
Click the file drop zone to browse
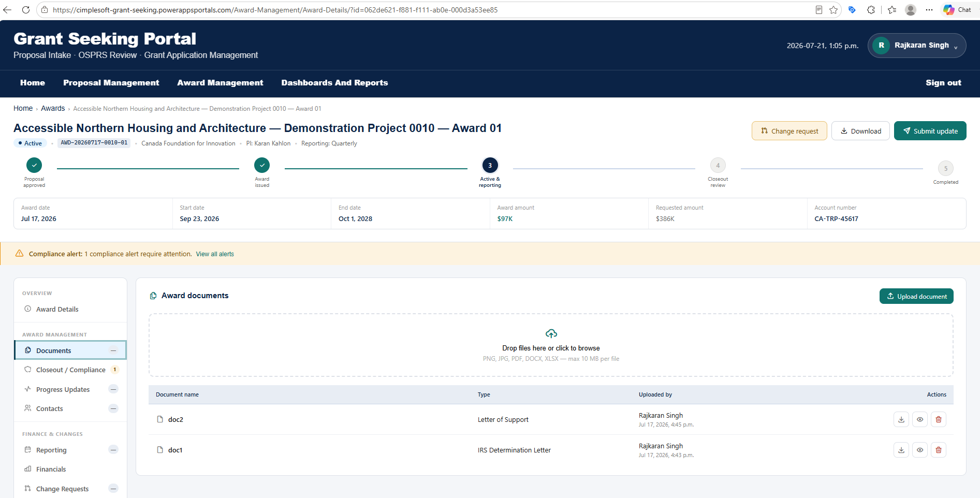tap(551, 345)
